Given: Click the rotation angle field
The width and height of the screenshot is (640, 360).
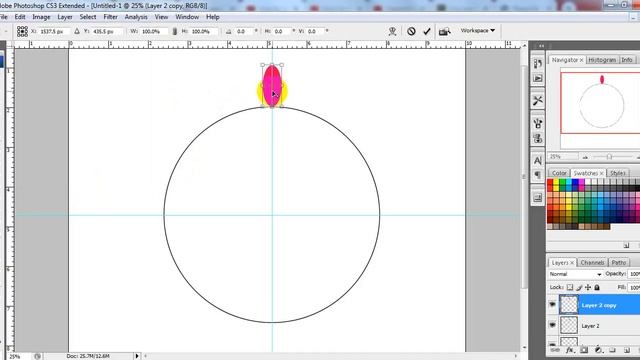Looking at the screenshot, I should [244, 31].
